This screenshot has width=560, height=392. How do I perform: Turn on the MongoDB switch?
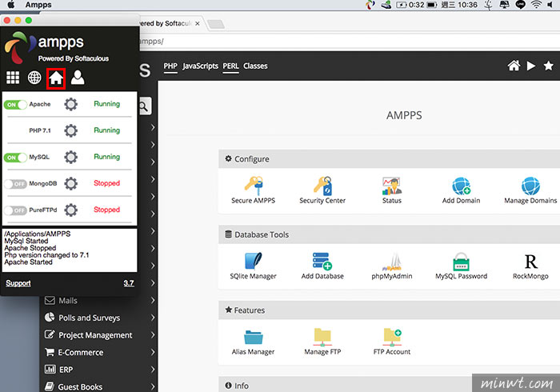coord(15,184)
